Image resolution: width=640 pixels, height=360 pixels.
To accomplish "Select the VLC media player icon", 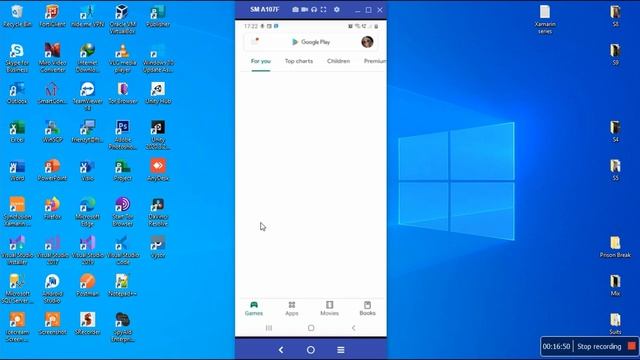I will click(122, 58).
